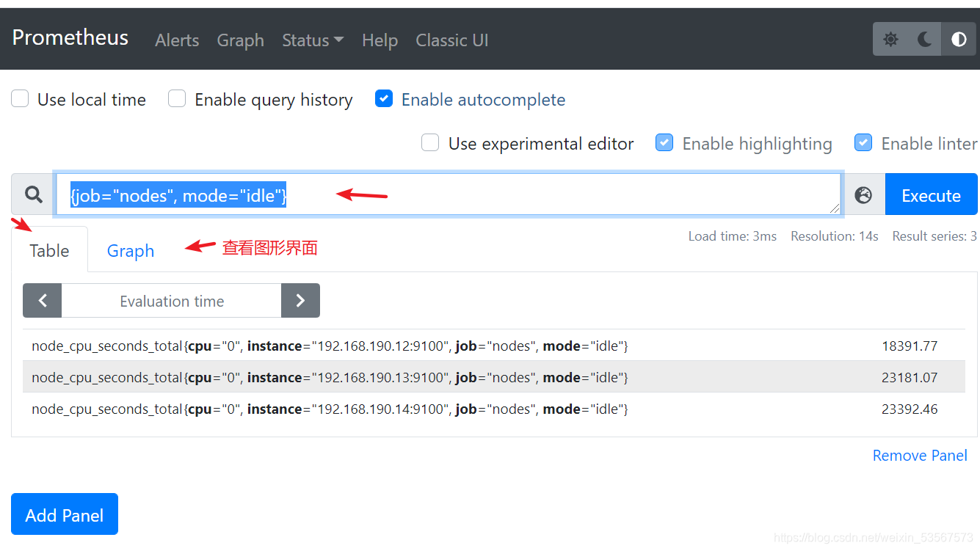This screenshot has height=551, width=980.
Task: Select the result row for 192.168.190.14:9100
Action: point(494,409)
